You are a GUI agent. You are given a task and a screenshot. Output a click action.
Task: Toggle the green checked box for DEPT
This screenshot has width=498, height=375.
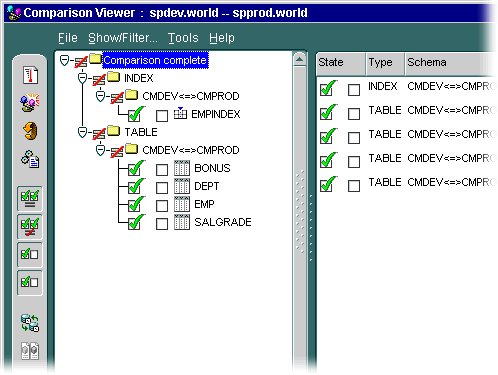136,186
